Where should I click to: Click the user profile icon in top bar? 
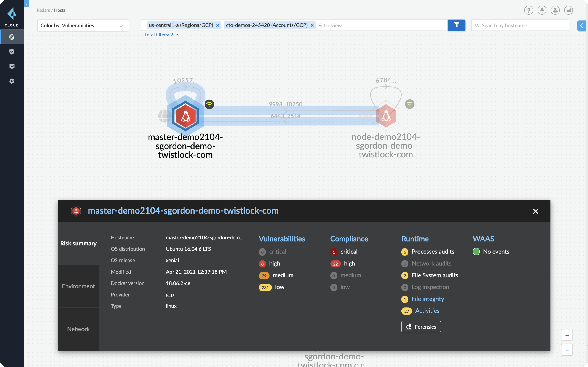pos(555,10)
